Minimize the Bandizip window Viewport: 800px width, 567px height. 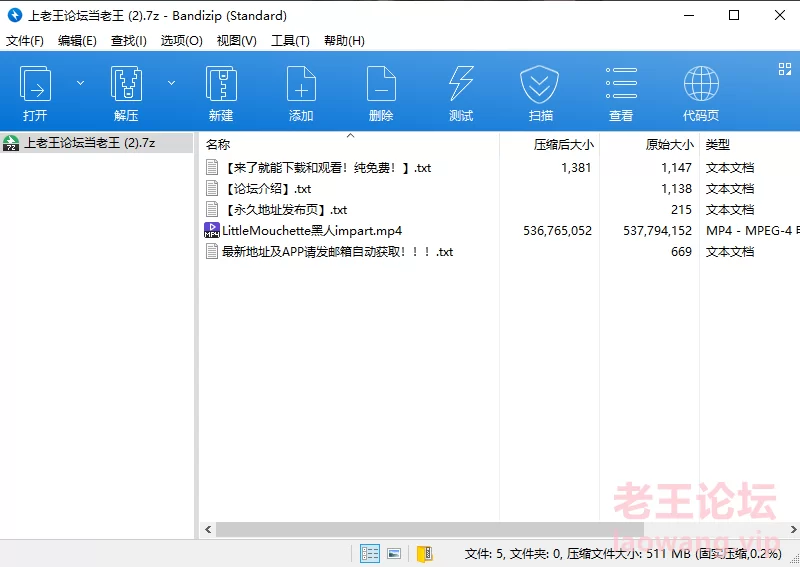tap(689, 15)
